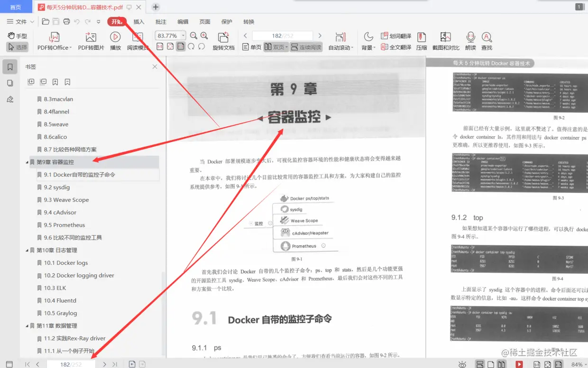Click the eye protection icon in status bar
The image size is (588, 368).
(x=462, y=364)
